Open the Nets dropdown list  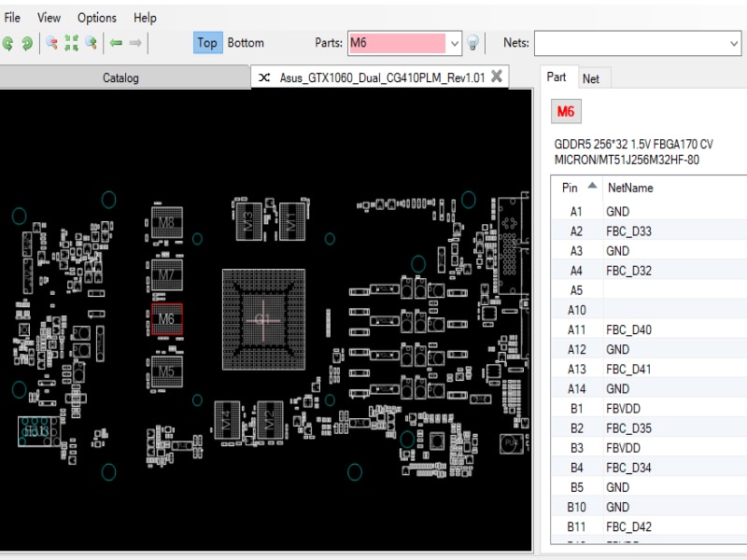(734, 43)
